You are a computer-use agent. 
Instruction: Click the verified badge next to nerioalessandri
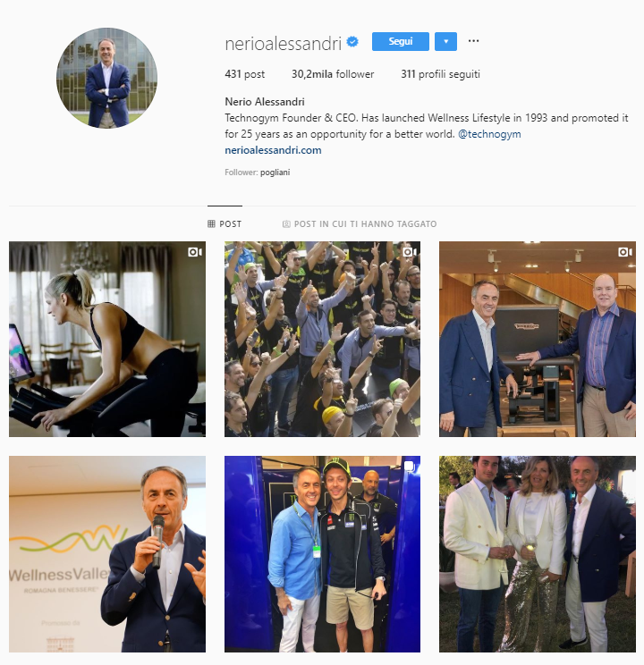click(352, 41)
